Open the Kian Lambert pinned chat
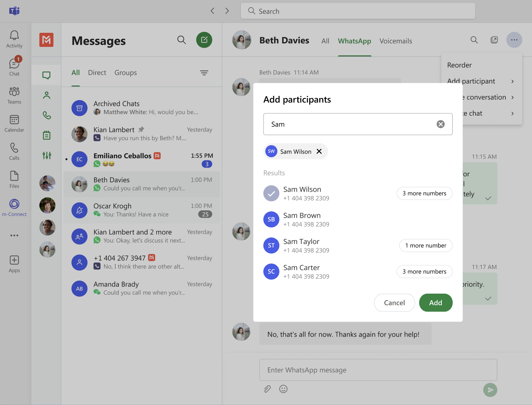 (142, 134)
